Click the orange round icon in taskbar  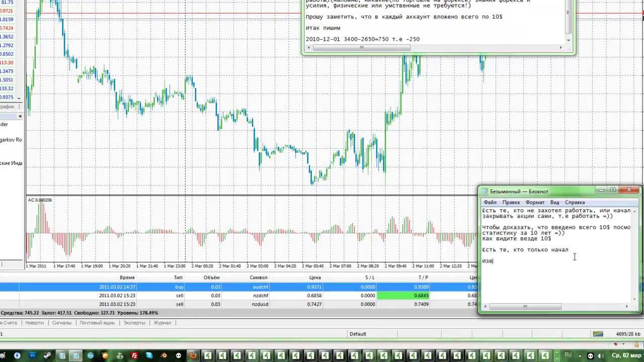(105, 355)
